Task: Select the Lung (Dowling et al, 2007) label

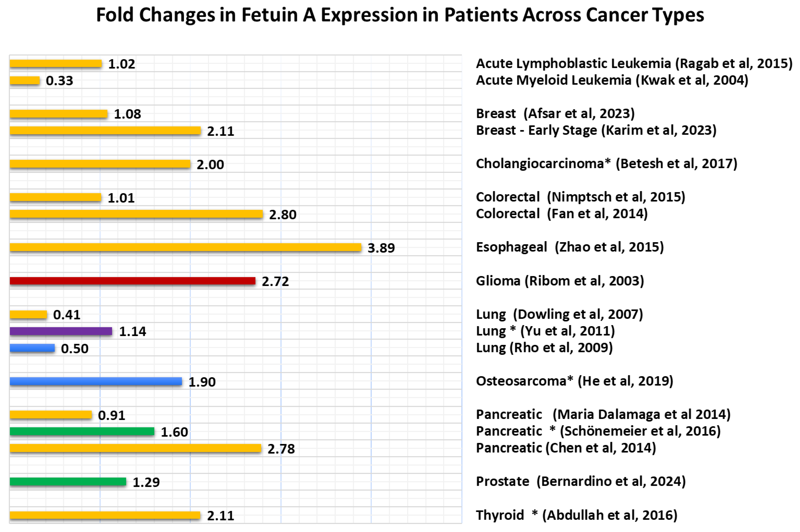Action: point(559,314)
